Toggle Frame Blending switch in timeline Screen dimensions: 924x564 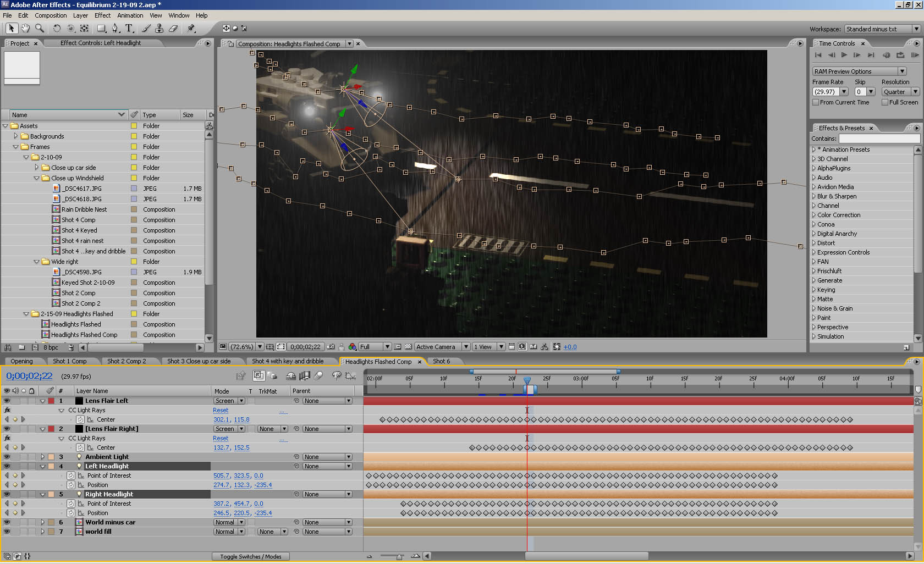[304, 376]
